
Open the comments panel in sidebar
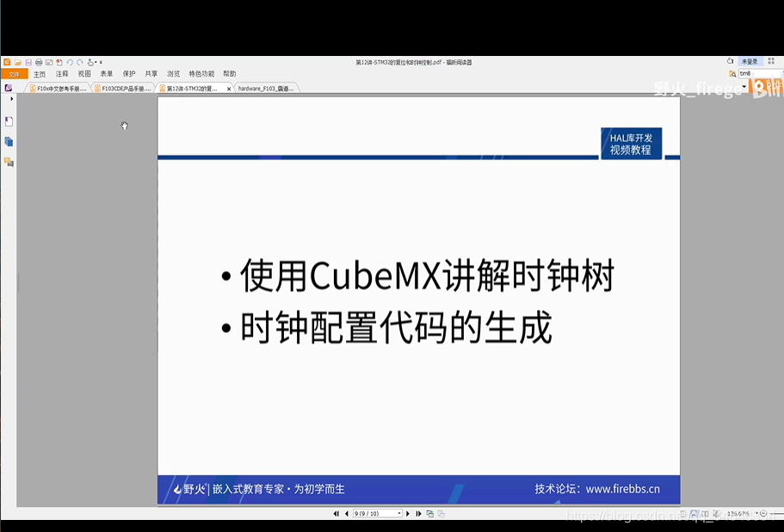click(9, 162)
